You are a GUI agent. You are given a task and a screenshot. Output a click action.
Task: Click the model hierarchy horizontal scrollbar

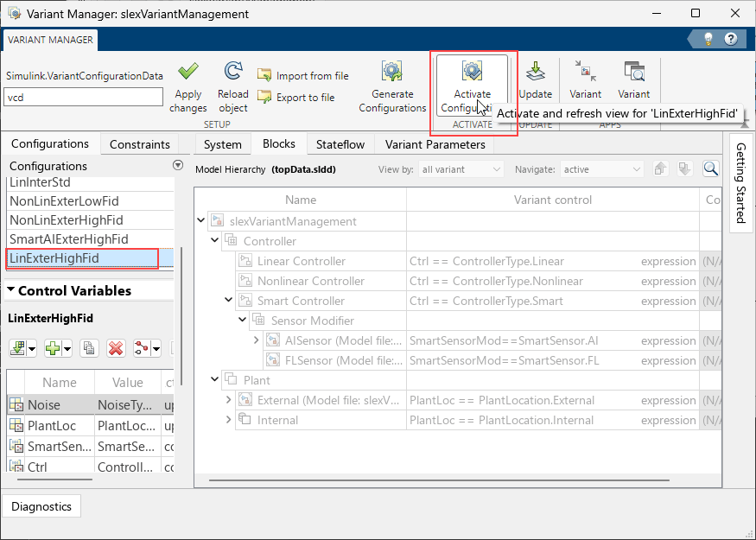439,480
